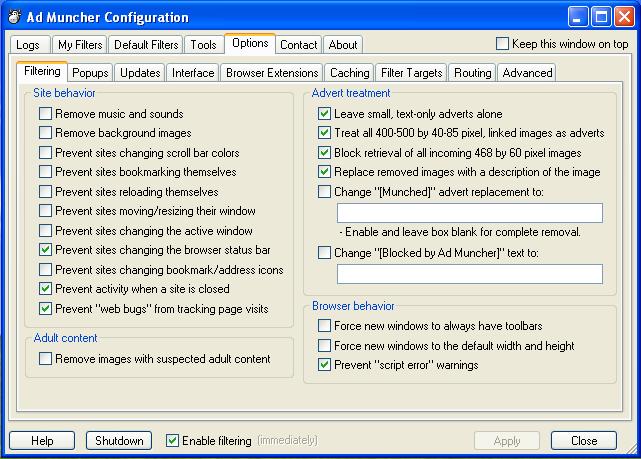Click the Browser behavior group label

(353, 306)
